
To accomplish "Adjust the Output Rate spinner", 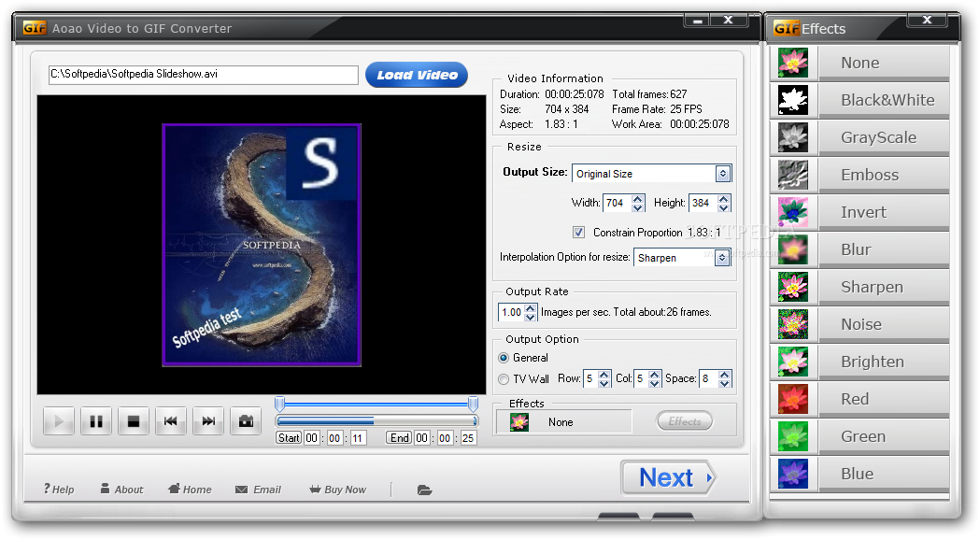I will point(530,312).
